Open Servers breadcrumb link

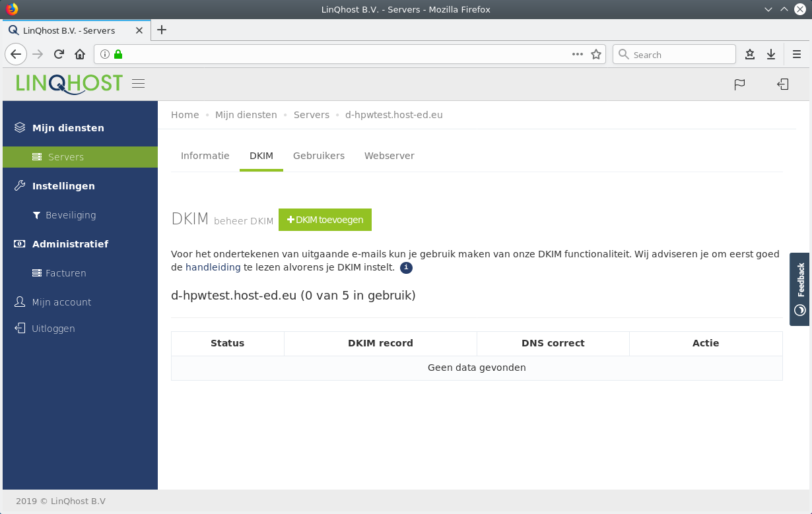coord(312,115)
